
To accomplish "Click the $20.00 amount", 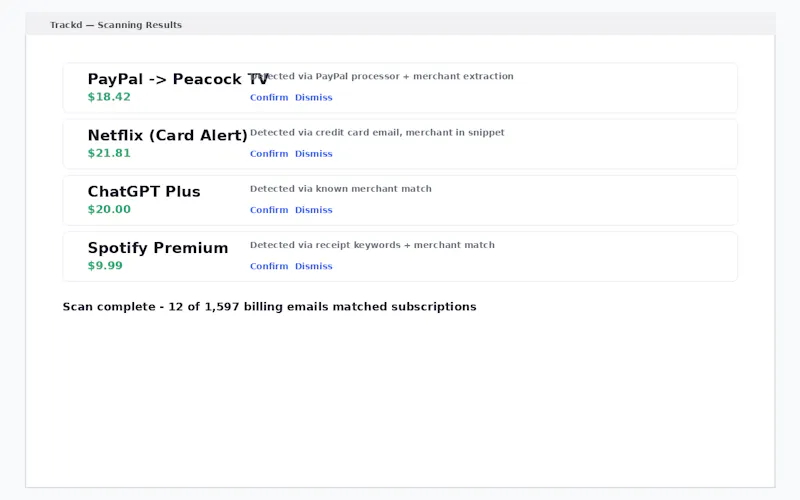I will (x=109, y=209).
